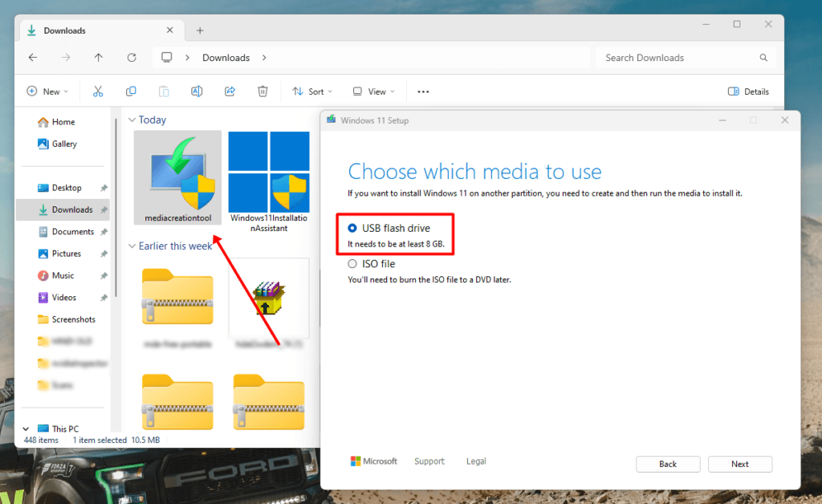The height and width of the screenshot is (504, 822).
Task: Refresh the Downloads folder
Action: coord(132,58)
